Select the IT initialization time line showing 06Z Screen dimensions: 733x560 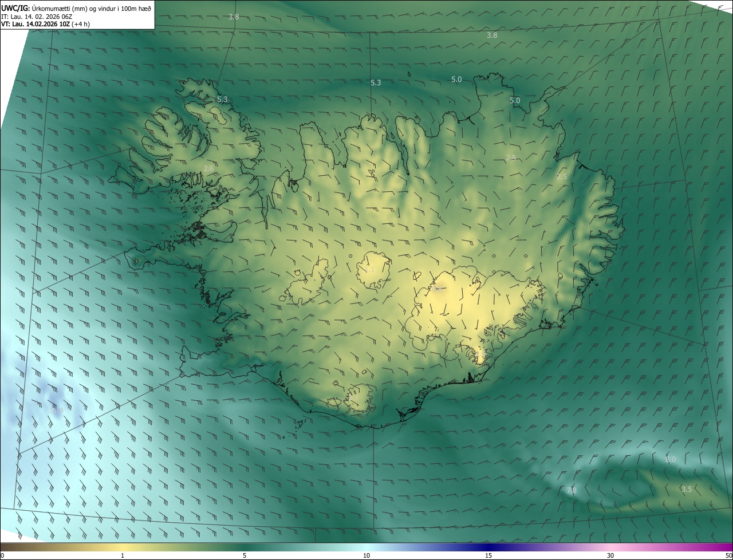[x=37, y=17]
